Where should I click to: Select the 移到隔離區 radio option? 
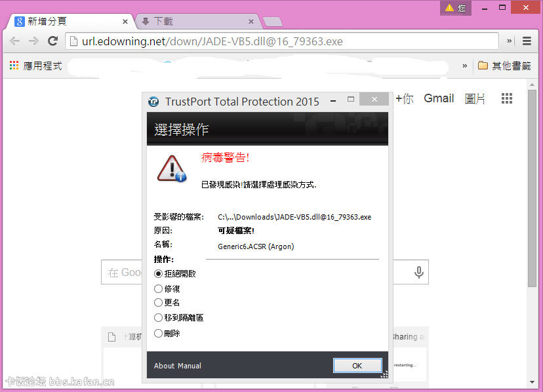point(178,317)
